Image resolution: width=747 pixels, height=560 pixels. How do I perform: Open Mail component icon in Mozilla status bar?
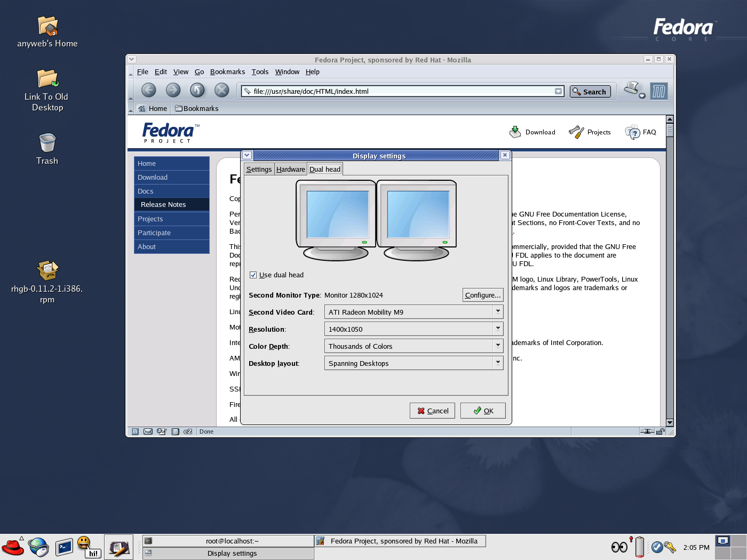pos(148,431)
